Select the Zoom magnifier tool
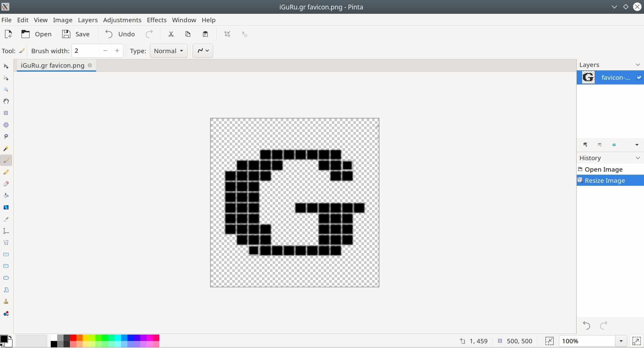 tap(6, 90)
